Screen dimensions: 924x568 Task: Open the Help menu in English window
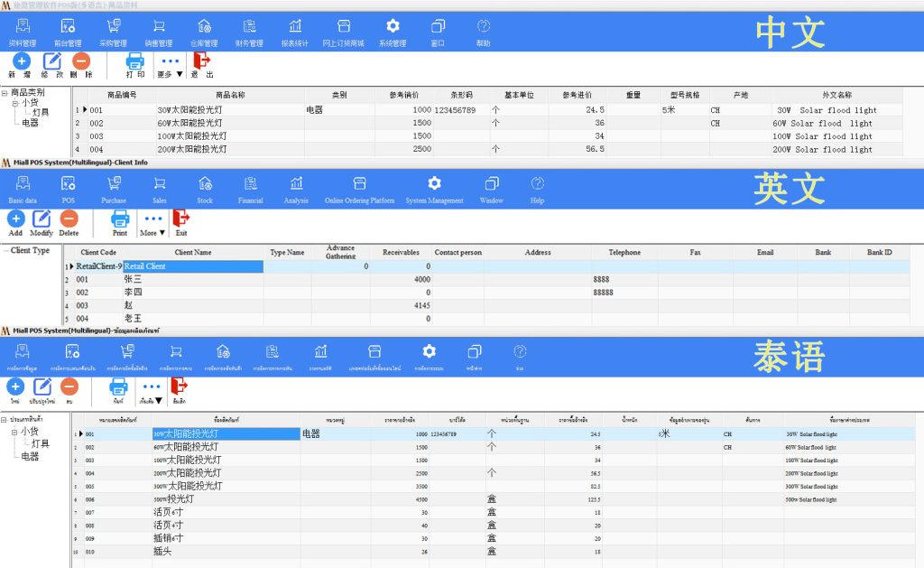tap(538, 184)
